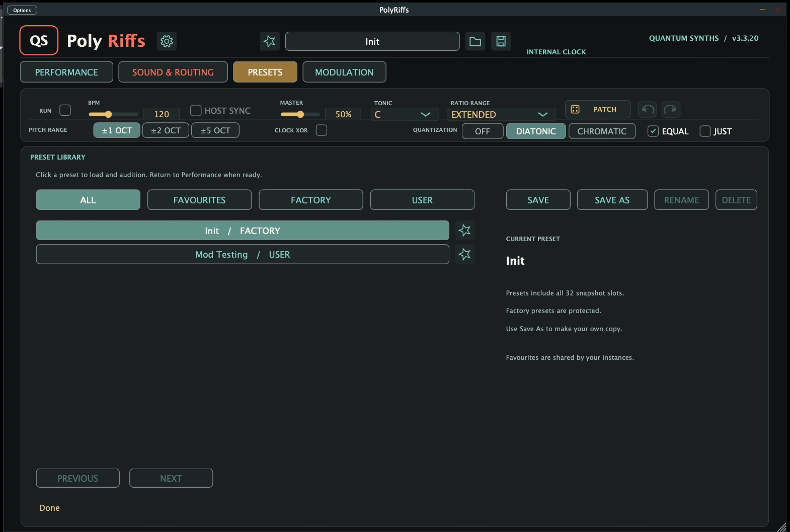Viewport: 790px width, 532px height.
Task: Open preset folder icon
Action: click(475, 41)
